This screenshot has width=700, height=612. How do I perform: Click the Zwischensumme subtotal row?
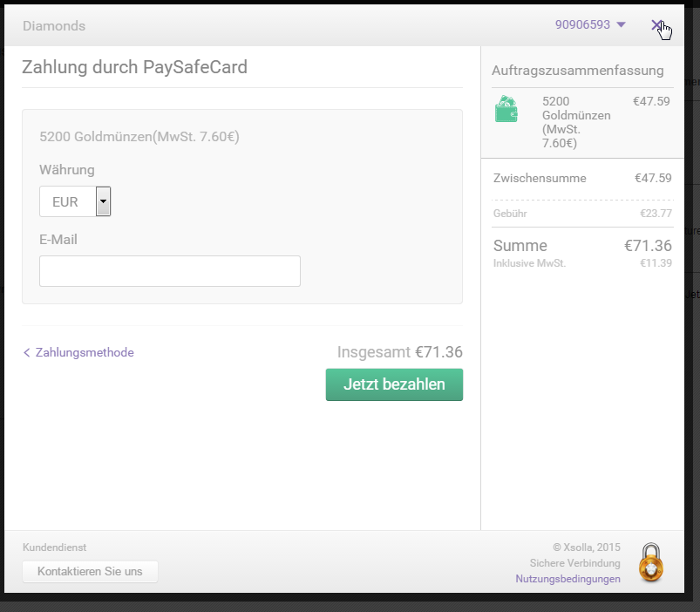click(581, 178)
